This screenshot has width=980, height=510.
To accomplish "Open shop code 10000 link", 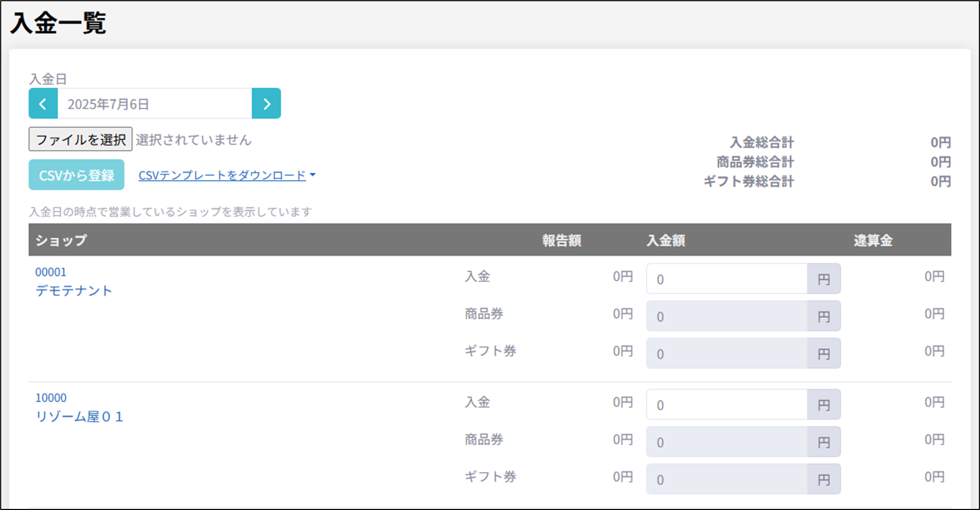I will pos(51,398).
